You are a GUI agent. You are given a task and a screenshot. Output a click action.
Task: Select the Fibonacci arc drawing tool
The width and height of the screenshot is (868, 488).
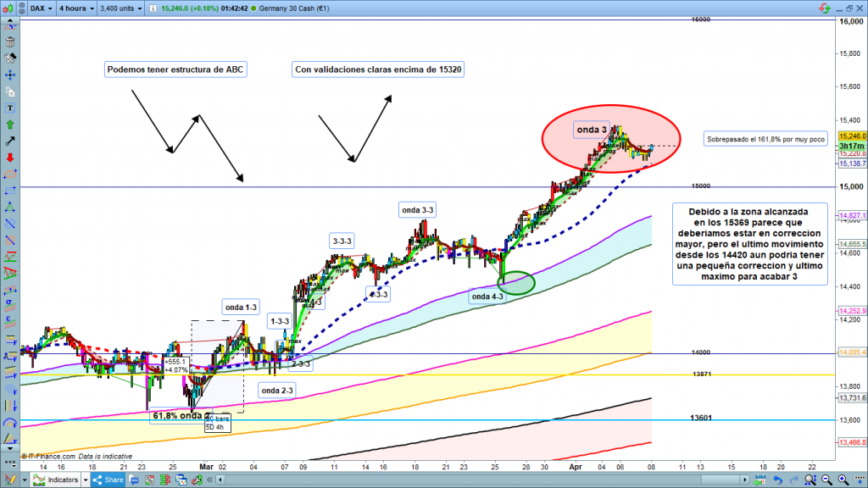[x=9, y=423]
